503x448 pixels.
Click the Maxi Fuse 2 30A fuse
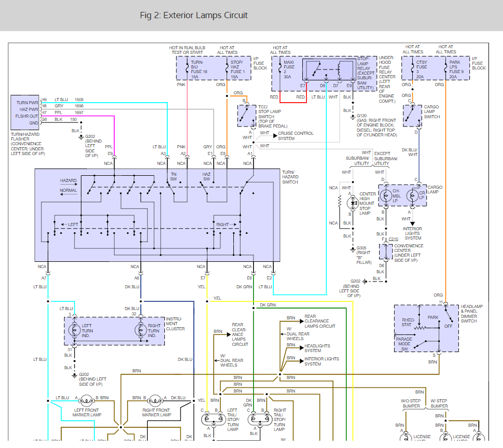tap(281, 68)
